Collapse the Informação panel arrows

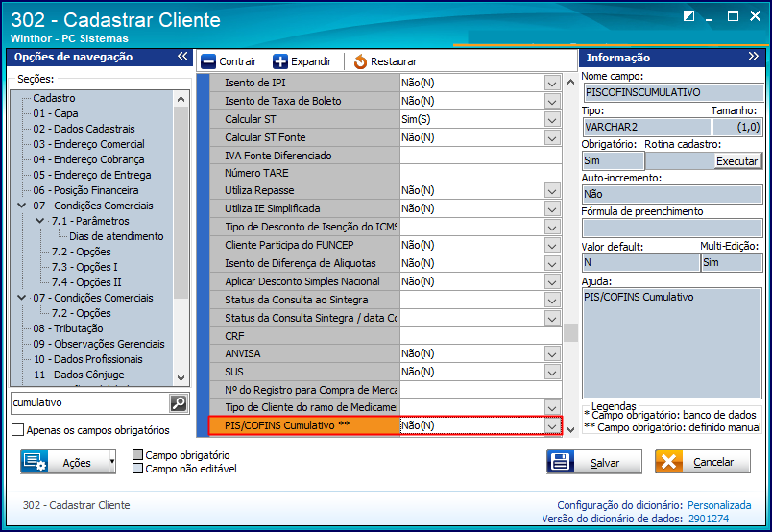[754, 56]
